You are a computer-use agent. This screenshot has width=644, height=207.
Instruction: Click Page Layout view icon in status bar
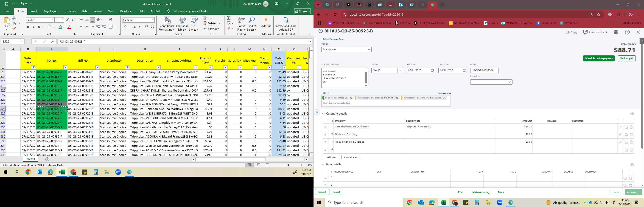pos(258,165)
